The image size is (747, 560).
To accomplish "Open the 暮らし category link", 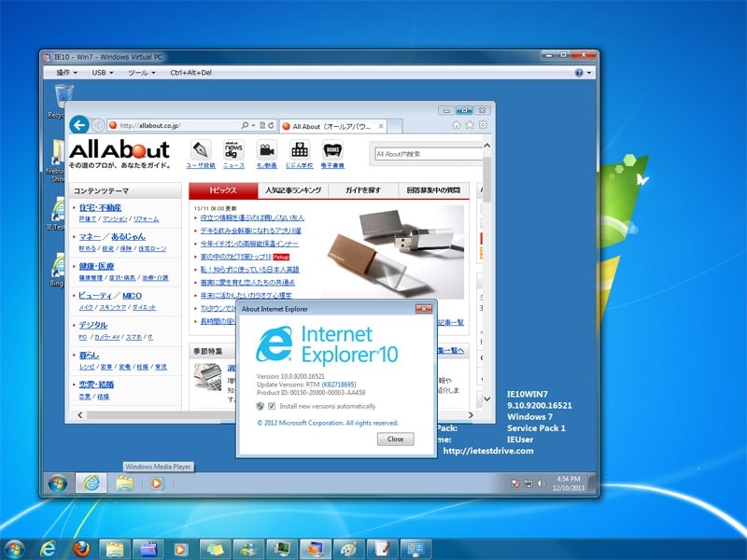I will click(89, 356).
